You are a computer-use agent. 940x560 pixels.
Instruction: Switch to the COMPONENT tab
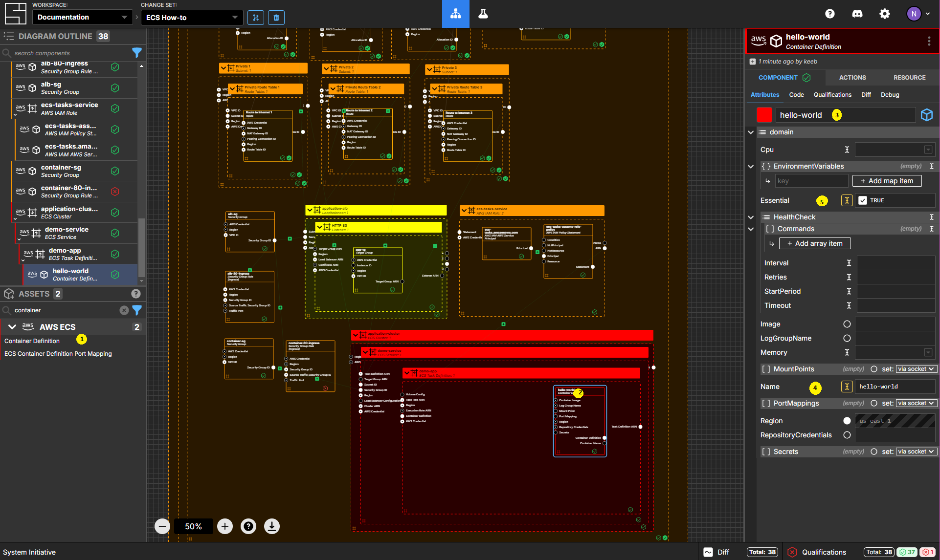tap(784, 78)
